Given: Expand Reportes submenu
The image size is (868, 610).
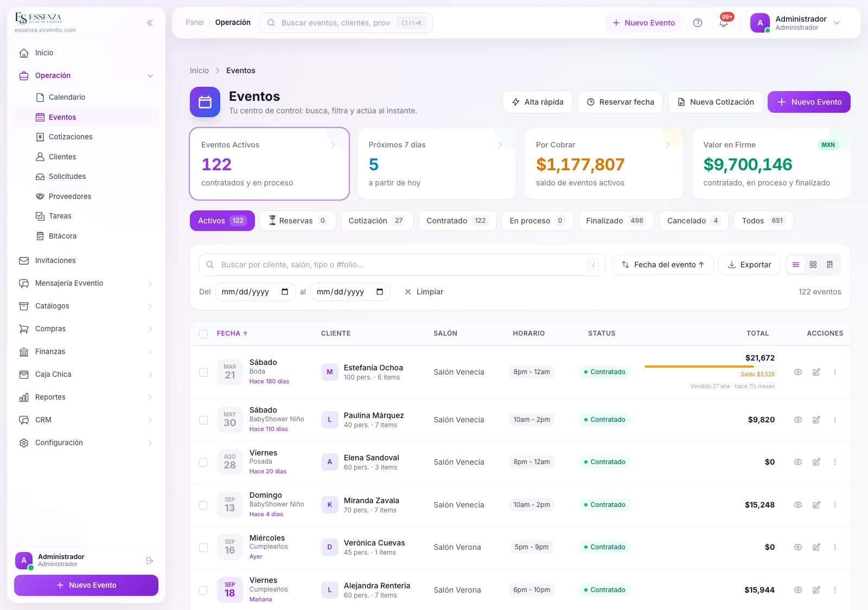Looking at the screenshot, I should pos(86,397).
